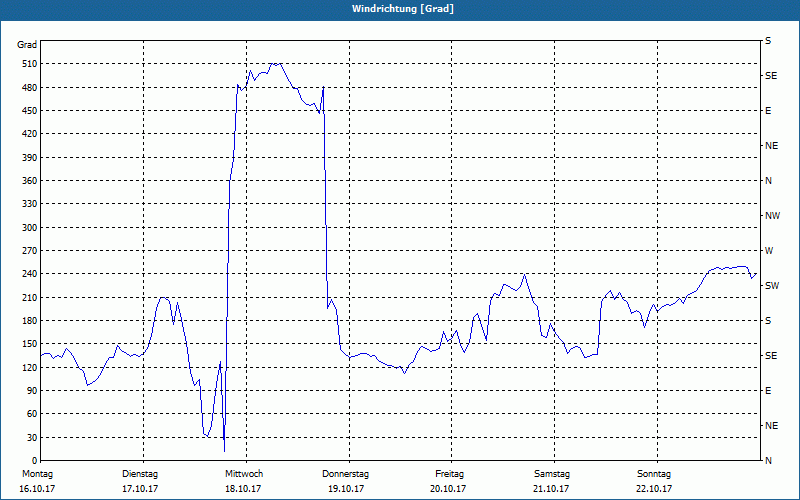Click the 'SW' compass direction label
800x500 pixels.
[772, 286]
